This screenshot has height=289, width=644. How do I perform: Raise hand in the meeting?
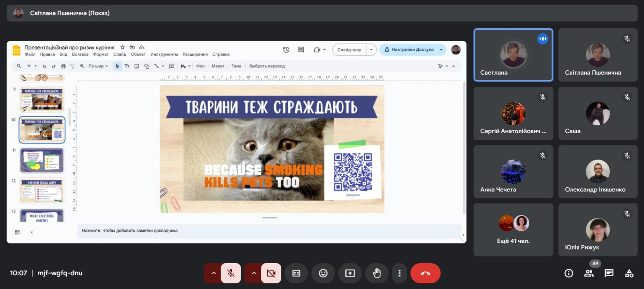point(376,273)
